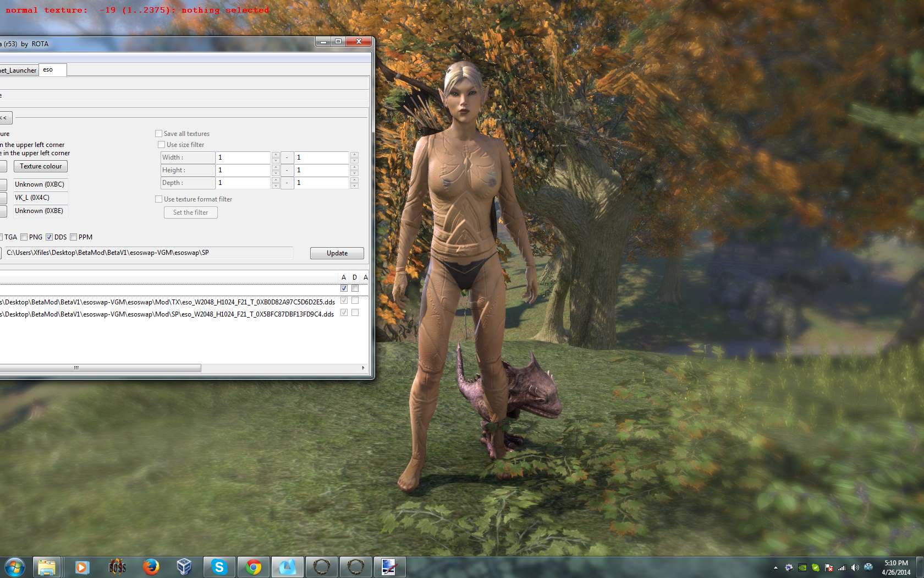Open VirtualBox from the taskbar
This screenshot has height=578, width=924.
coord(184,567)
